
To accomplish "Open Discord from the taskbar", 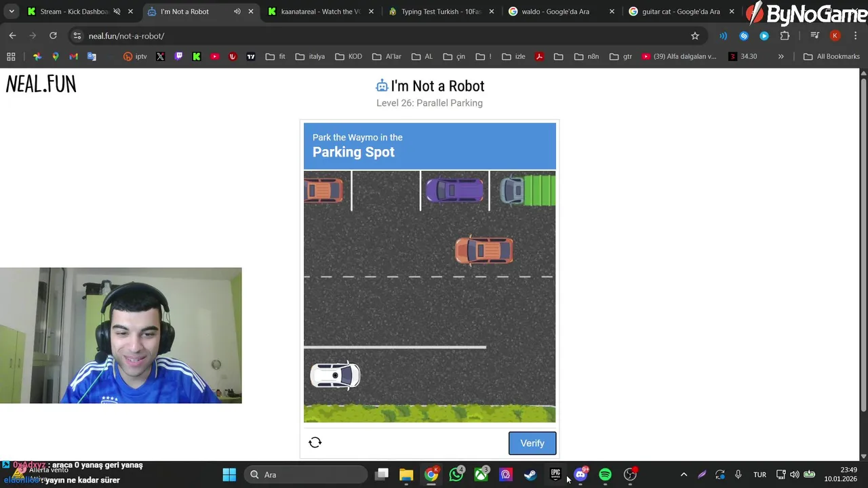I will (580, 474).
